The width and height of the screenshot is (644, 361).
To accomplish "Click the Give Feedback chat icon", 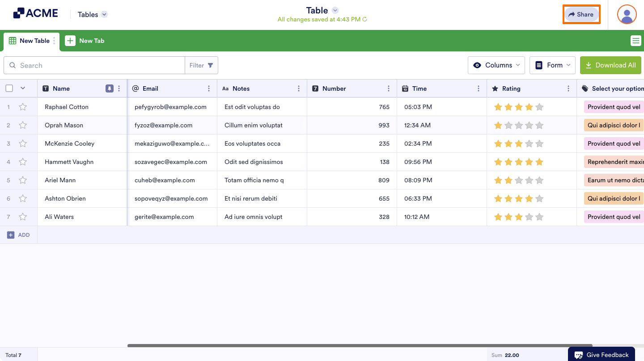I will coord(579,355).
